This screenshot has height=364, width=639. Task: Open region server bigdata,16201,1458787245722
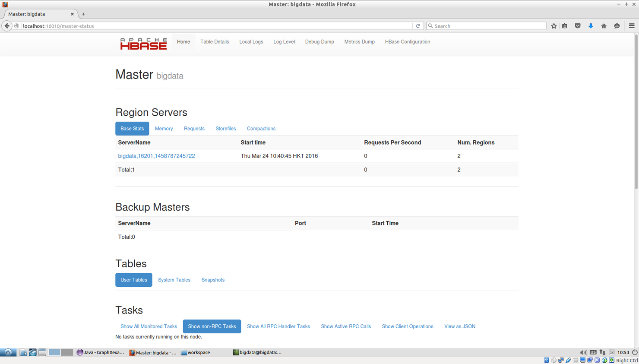pyautogui.click(x=156, y=156)
